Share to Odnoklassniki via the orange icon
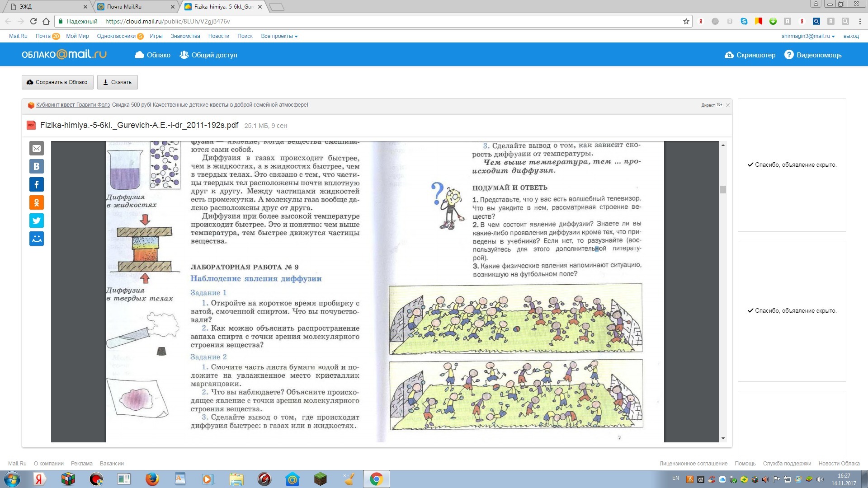 click(37, 202)
